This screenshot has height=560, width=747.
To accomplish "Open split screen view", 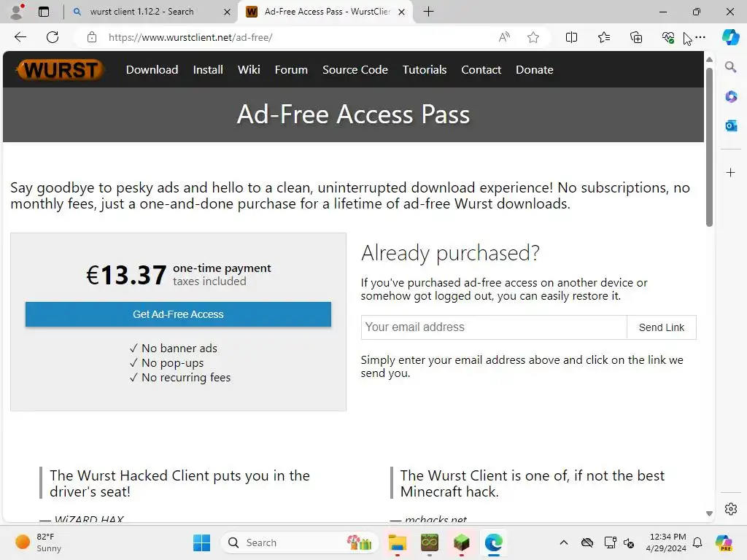I will [x=571, y=37].
